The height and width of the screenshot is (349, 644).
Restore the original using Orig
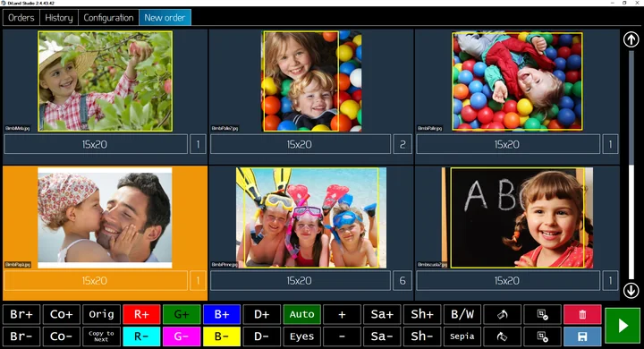(x=101, y=314)
